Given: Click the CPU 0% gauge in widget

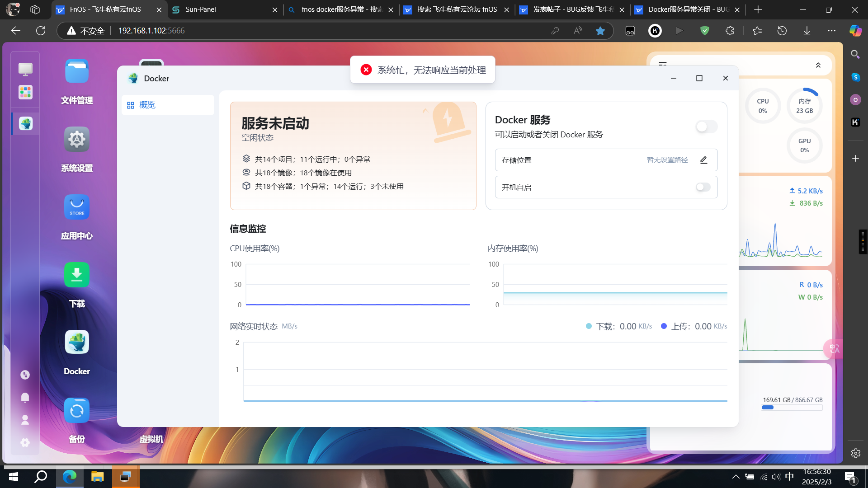Looking at the screenshot, I should tap(763, 106).
